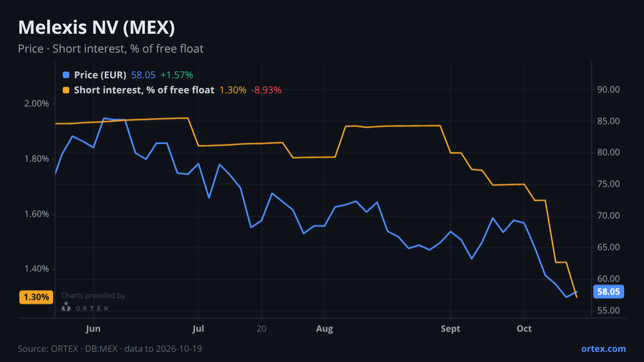Viewport: 644px width, 362px height.
Task: Click the blue Price (EUR) legend swatch
Action: [x=66, y=75]
